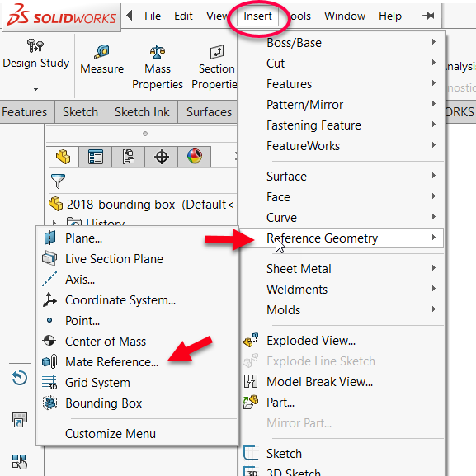
Task: Open the DimXpertManager crosshair tab
Action: (x=162, y=157)
